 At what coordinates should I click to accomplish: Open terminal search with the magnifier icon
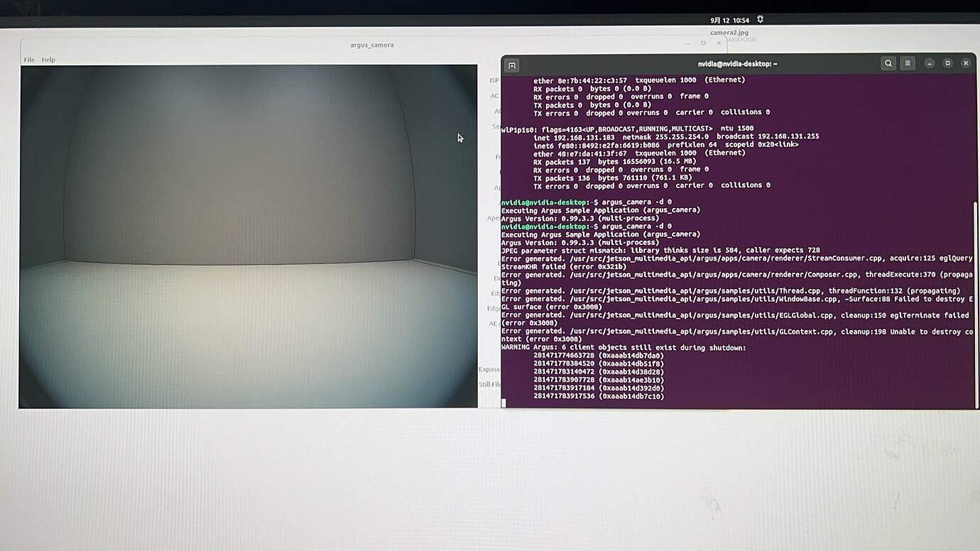(x=888, y=63)
